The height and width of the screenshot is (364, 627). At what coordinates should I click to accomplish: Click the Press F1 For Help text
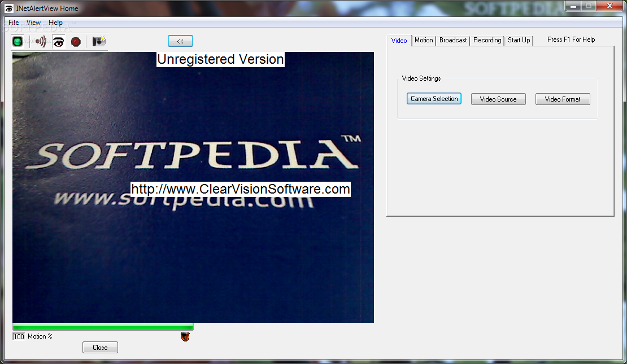(x=571, y=40)
